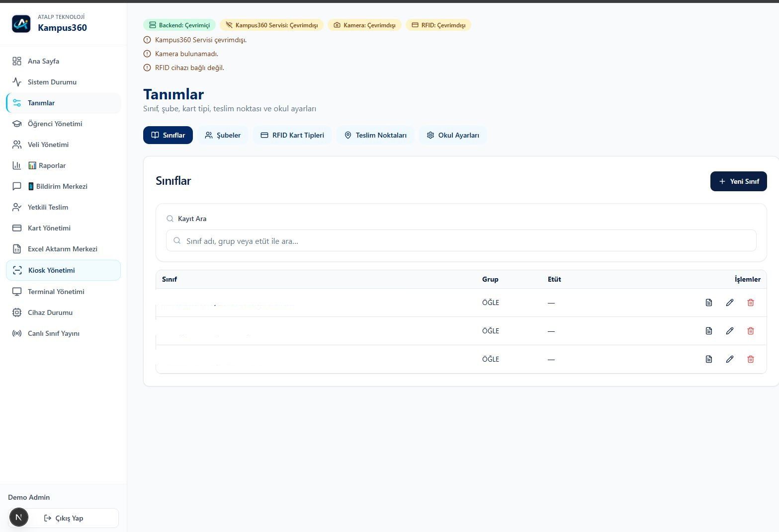Click the Etüt column header
779x532 pixels.
(x=554, y=279)
